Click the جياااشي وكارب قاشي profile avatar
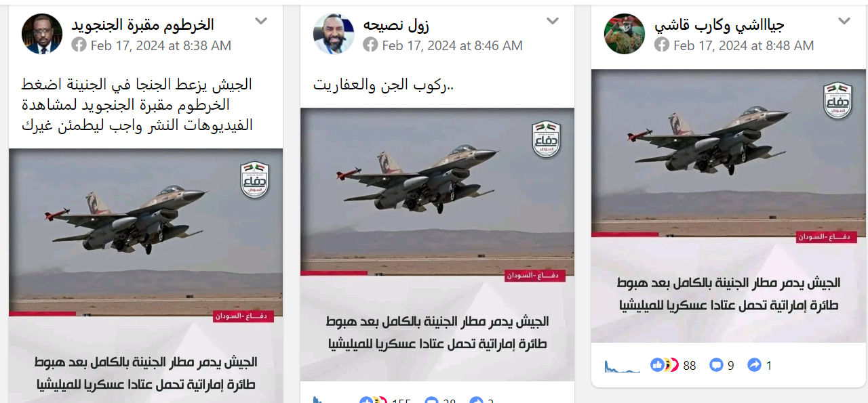This screenshot has width=868, height=403. 625,34
